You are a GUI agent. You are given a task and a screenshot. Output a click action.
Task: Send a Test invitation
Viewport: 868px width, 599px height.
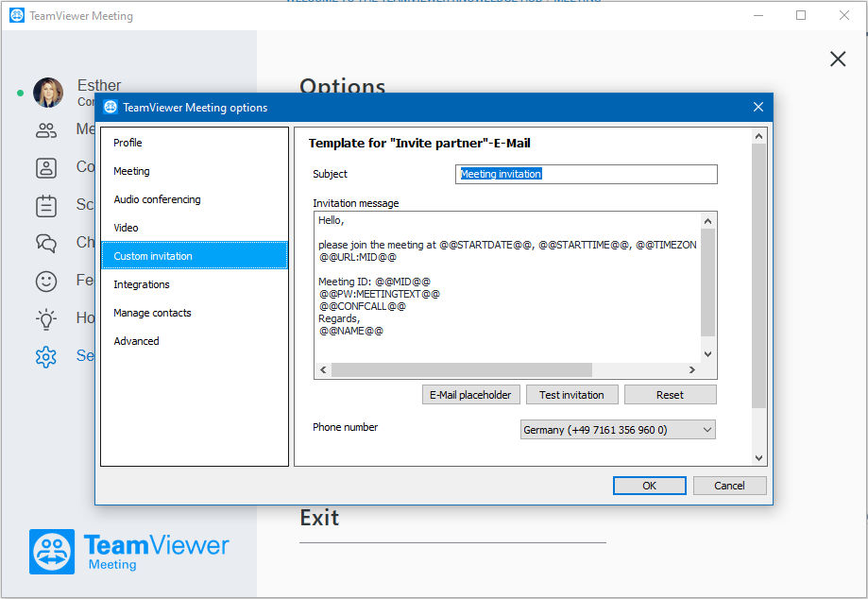tap(571, 395)
